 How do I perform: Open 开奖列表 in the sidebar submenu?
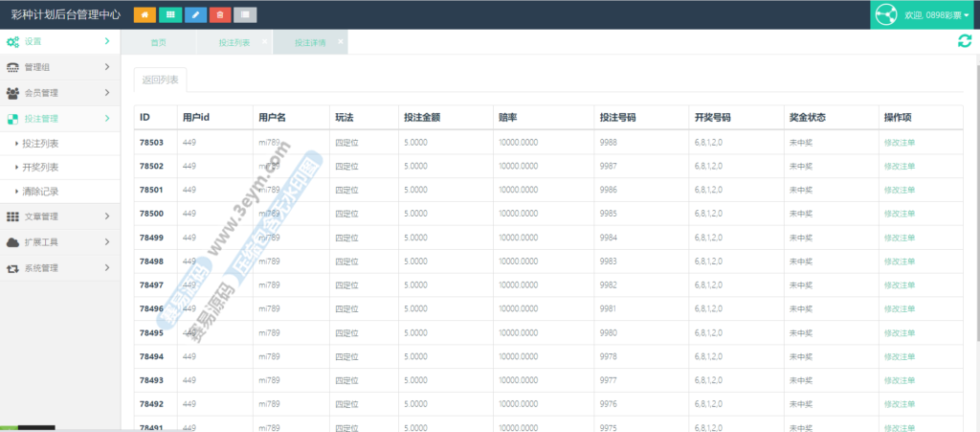[x=40, y=168]
